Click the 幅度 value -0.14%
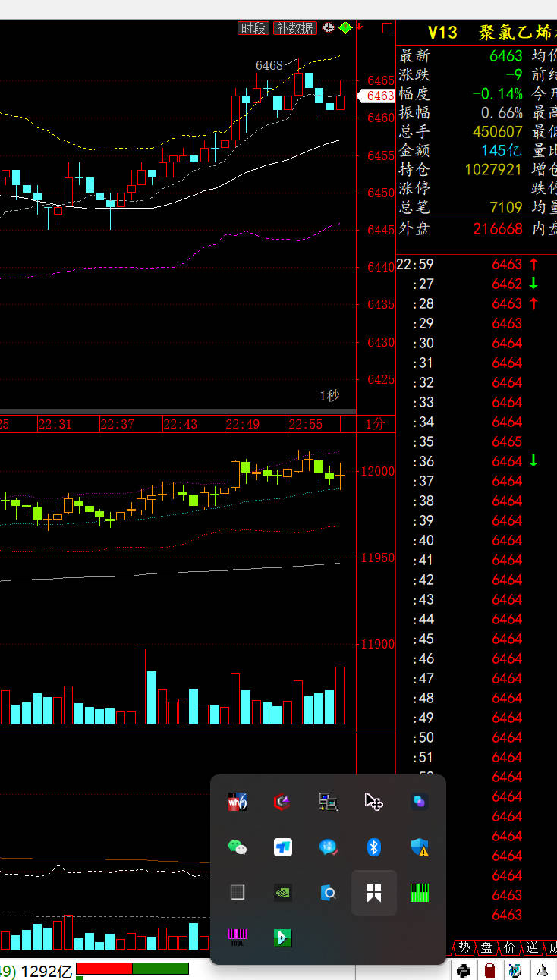This screenshot has width=557, height=980. pos(497,93)
